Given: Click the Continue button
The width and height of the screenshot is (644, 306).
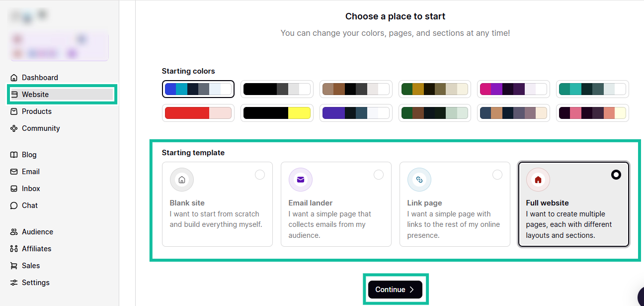Looking at the screenshot, I should [395, 289].
